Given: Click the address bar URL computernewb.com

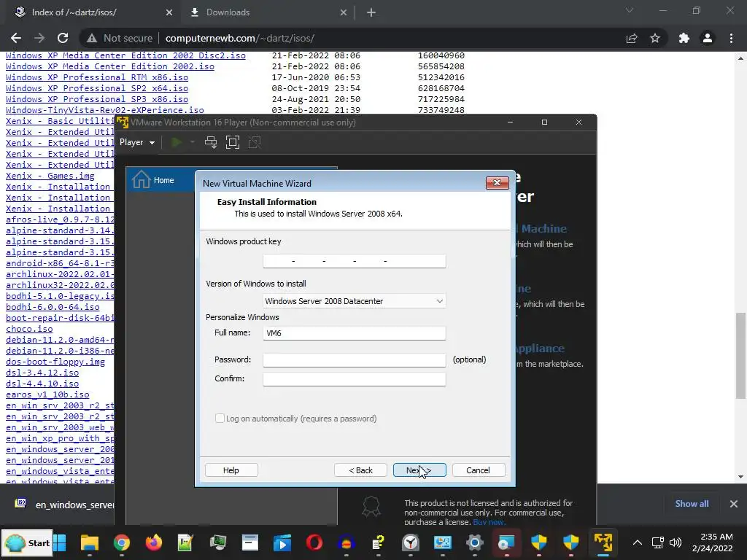Looking at the screenshot, I should tap(239, 38).
